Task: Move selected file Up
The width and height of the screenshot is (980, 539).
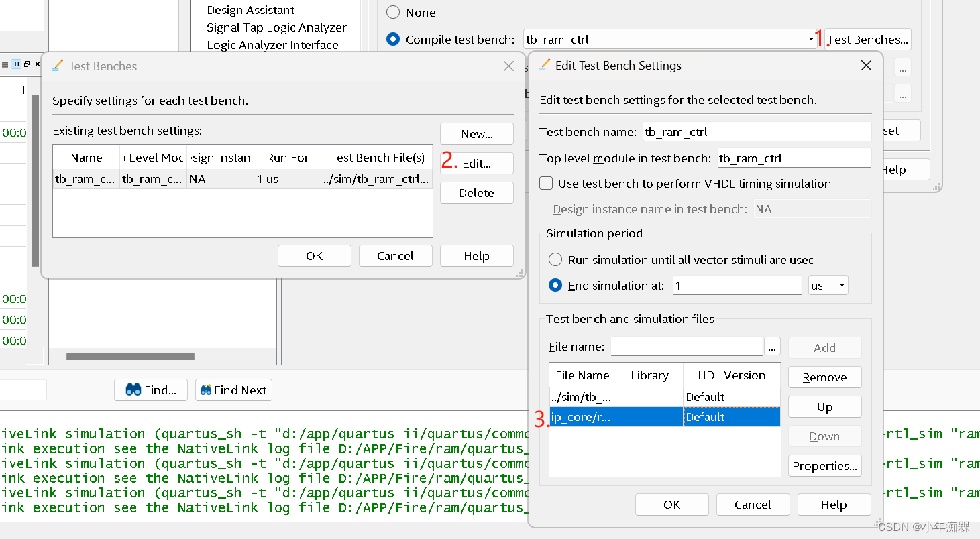Action: click(825, 407)
